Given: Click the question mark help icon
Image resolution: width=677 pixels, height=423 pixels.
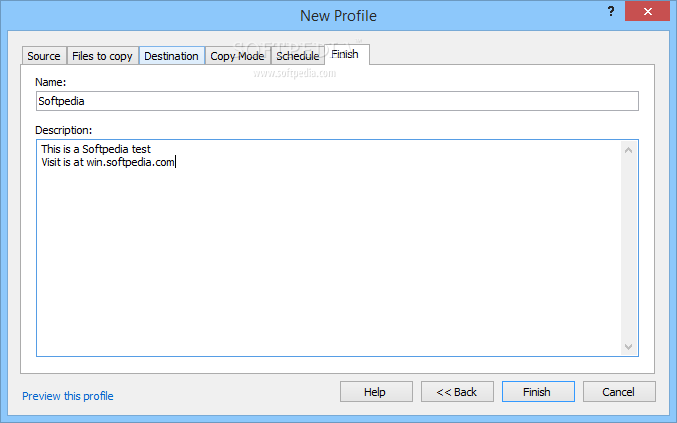Looking at the screenshot, I should pos(611,11).
